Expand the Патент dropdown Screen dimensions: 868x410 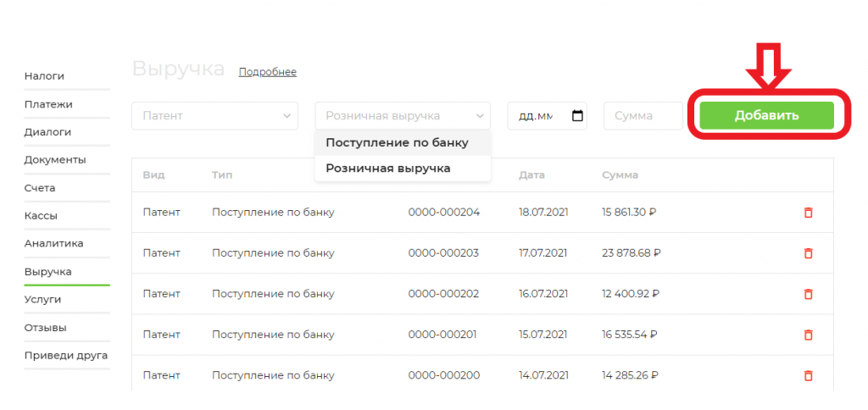point(214,116)
